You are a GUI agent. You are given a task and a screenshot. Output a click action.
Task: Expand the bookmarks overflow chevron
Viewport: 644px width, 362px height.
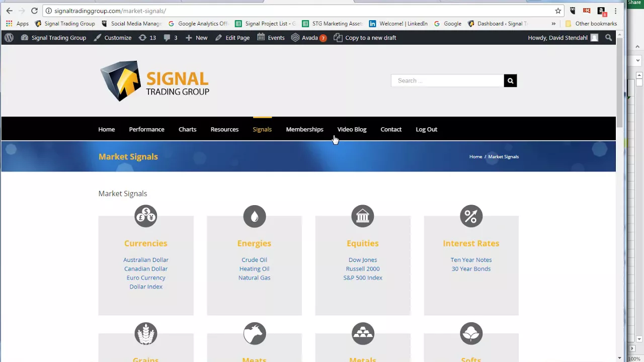553,24
